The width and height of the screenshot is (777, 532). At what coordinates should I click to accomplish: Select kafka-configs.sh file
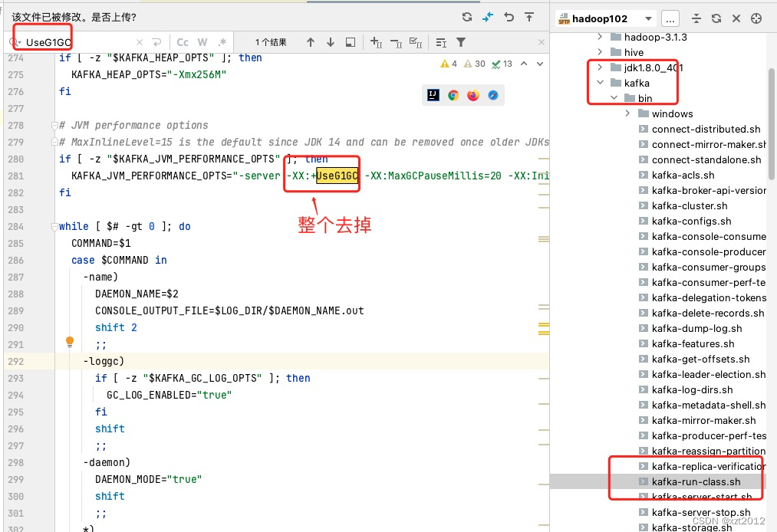[x=691, y=221]
